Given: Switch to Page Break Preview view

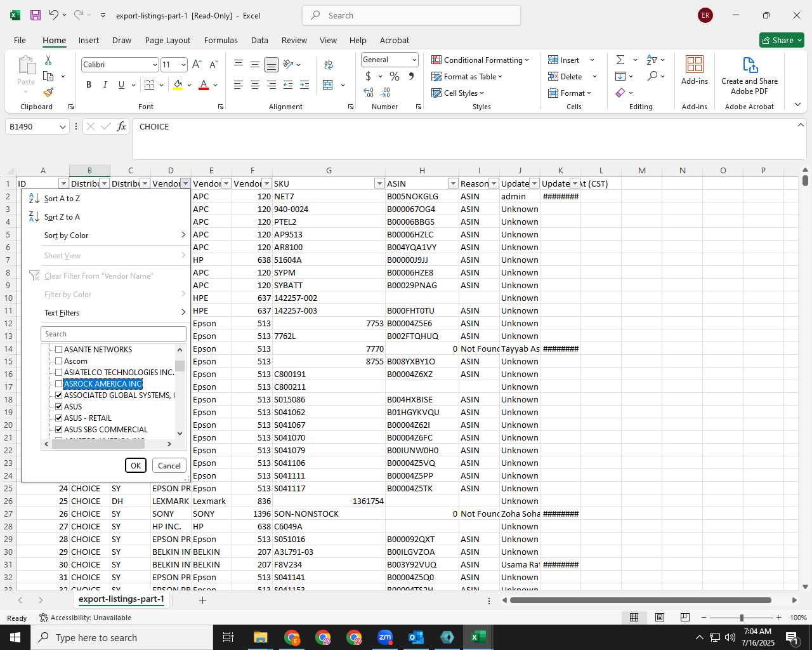Looking at the screenshot, I should tap(685, 618).
